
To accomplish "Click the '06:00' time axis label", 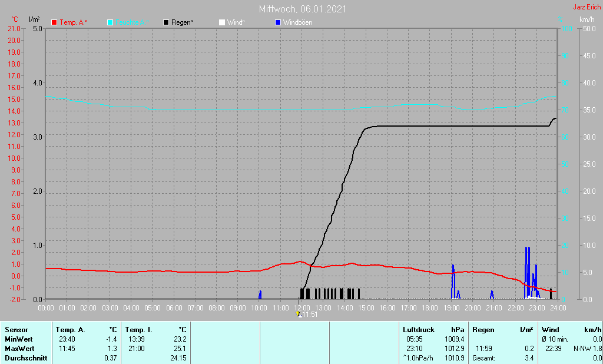I will 174,308.
